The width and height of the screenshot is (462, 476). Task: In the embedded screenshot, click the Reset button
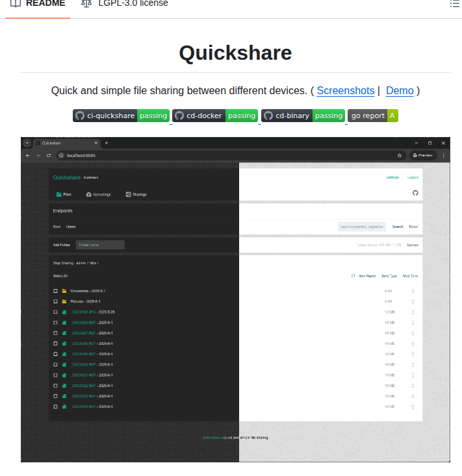[413, 227]
